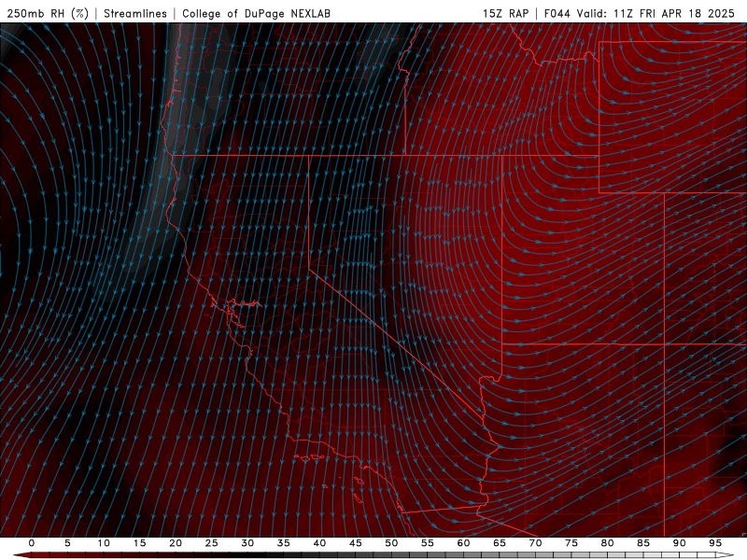Click the '70' colorbar tick label
The image size is (747, 560).
coord(535,543)
